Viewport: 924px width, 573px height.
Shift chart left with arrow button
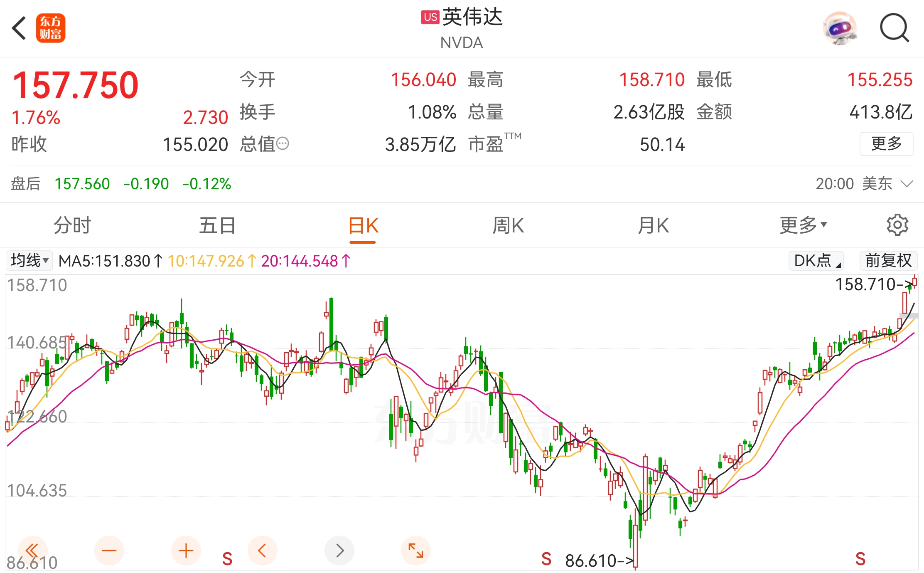pos(263,551)
